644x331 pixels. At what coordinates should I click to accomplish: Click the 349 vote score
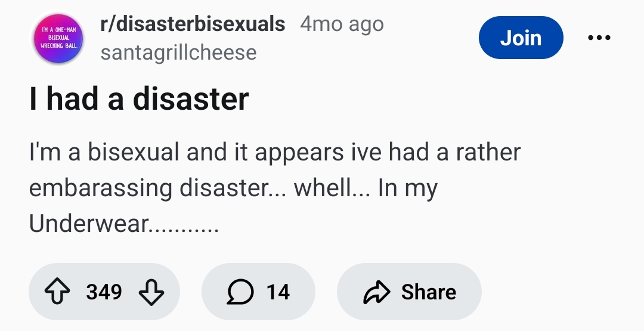(x=104, y=292)
